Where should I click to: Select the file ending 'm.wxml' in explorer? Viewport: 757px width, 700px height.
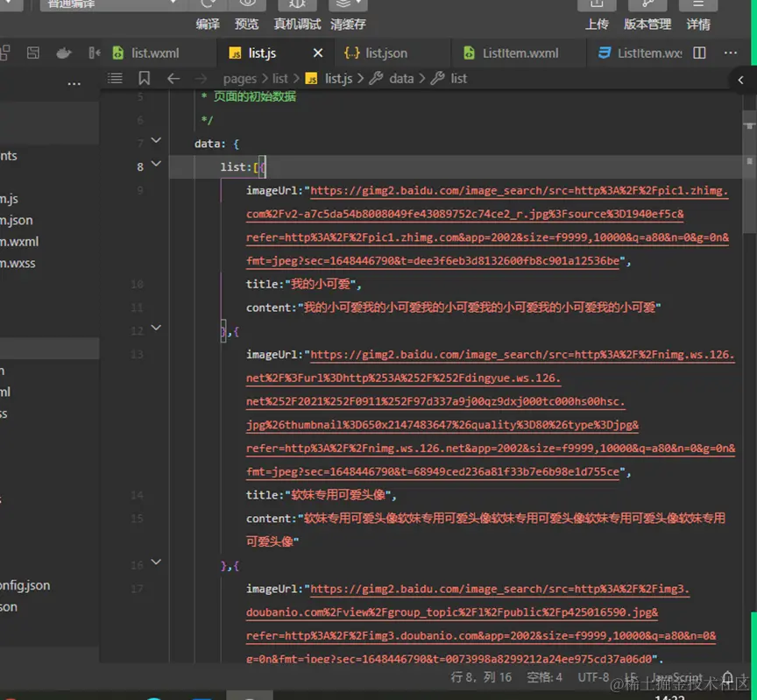19,242
